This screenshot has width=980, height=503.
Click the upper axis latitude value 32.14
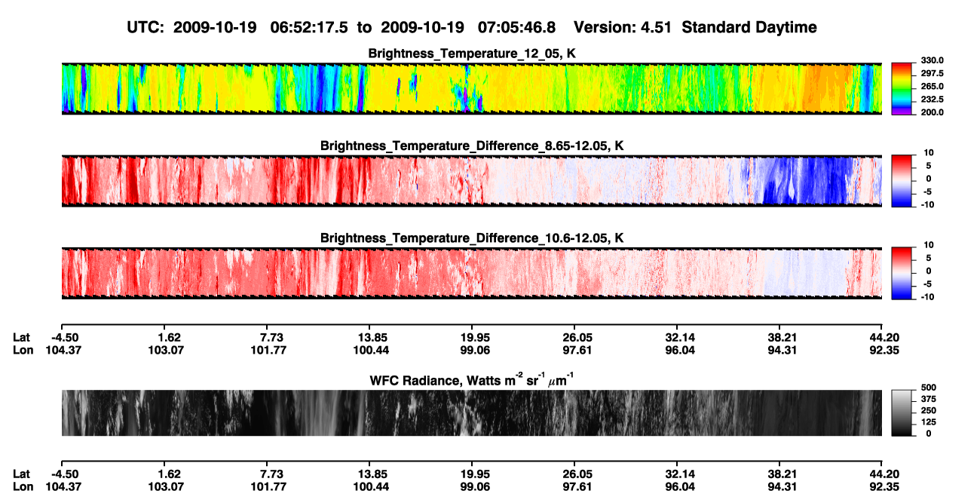(x=677, y=338)
